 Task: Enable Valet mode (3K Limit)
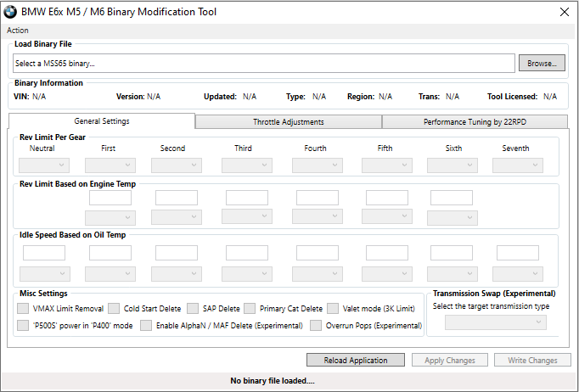pyautogui.click(x=333, y=308)
